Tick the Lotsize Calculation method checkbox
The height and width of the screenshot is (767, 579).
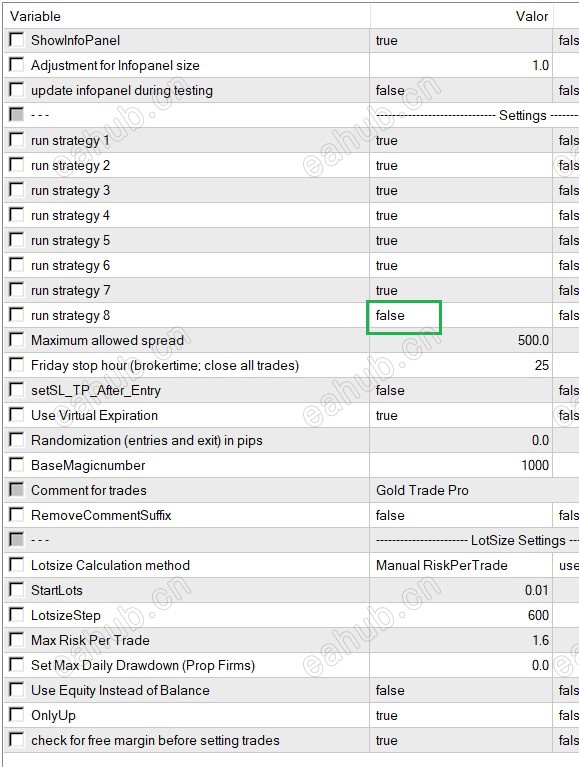[x=17, y=564]
